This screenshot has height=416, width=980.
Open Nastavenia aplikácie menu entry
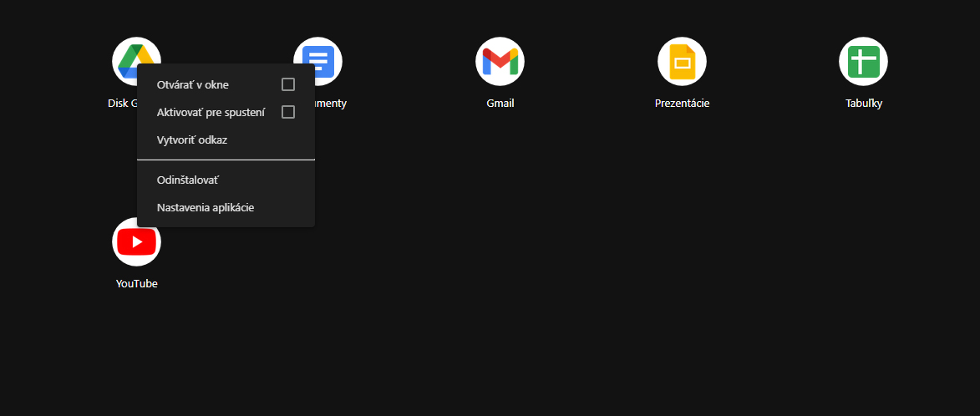click(x=226, y=207)
